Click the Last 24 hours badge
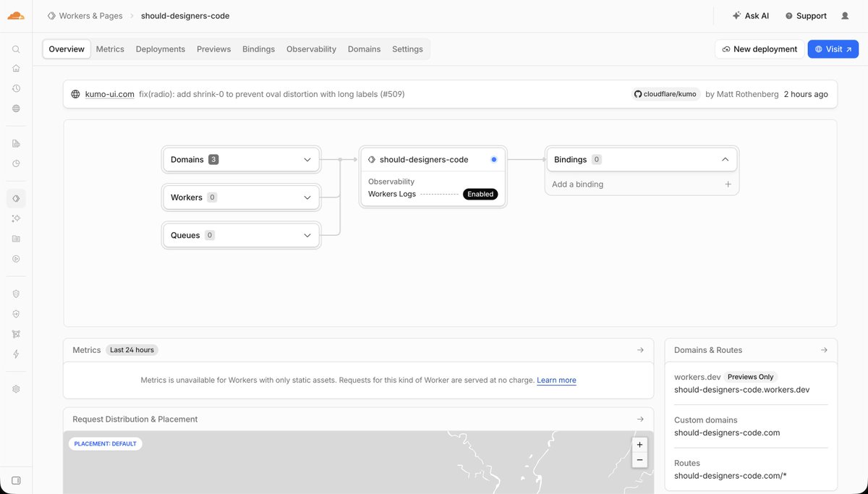Image resolution: width=868 pixels, height=494 pixels. point(132,350)
